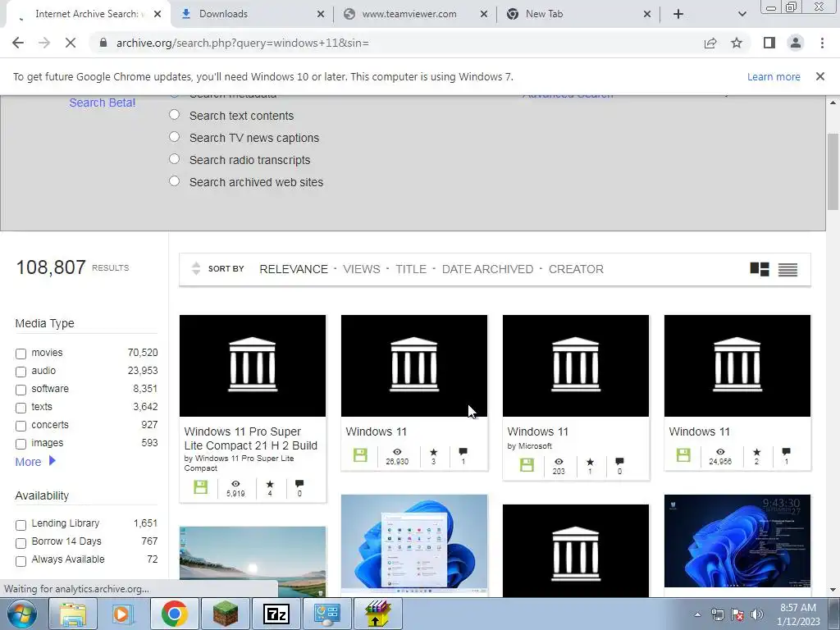The height and width of the screenshot is (630, 840).
Task: Click Learn more about Chrome updates
Action: tap(774, 76)
